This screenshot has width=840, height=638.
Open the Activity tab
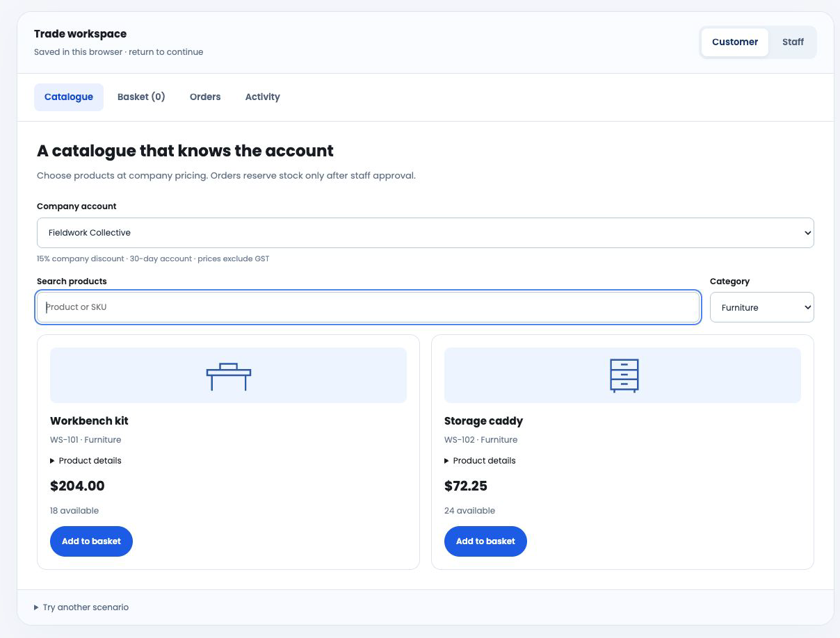pos(262,97)
